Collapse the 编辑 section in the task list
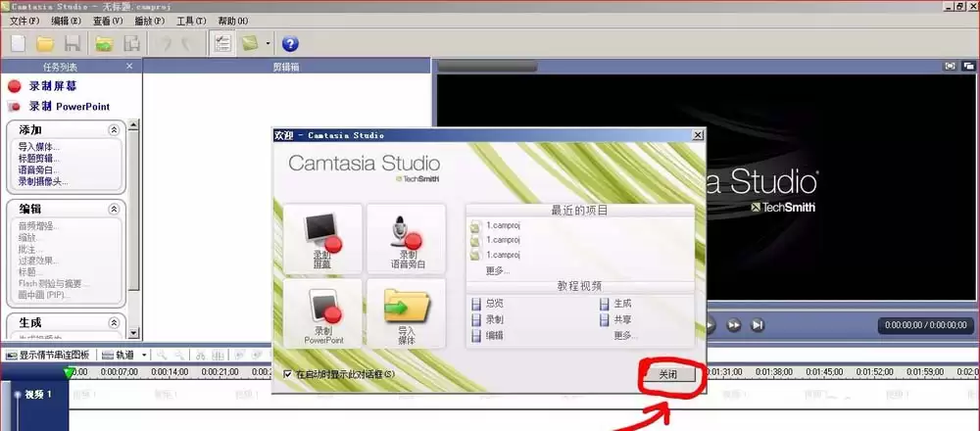980x431 pixels. click(x=114, y=210)
